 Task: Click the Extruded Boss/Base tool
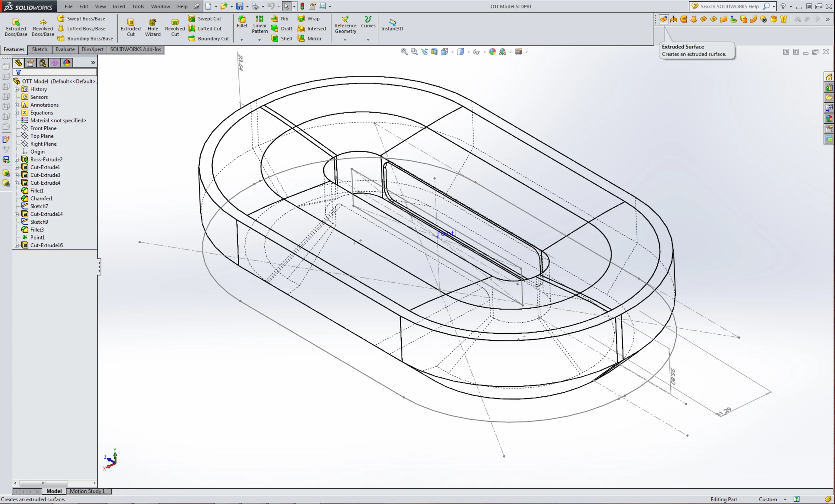(x=16, y=27)
